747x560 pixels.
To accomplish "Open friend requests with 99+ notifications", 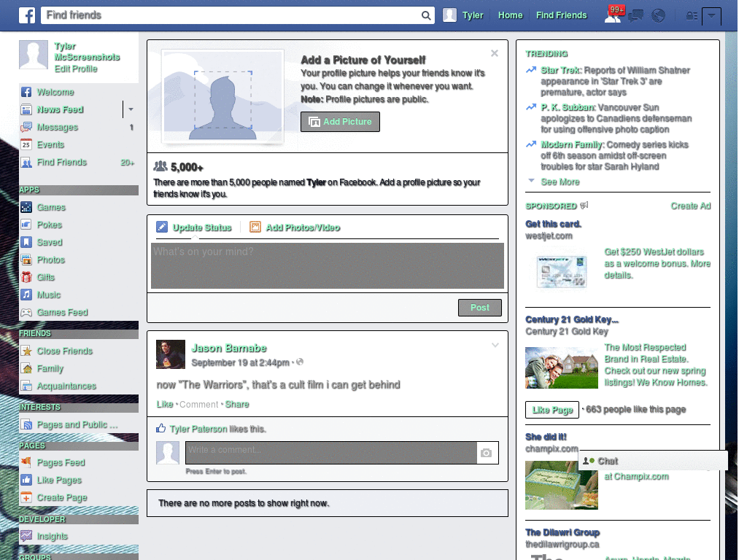I will click(x=613, y=15).
